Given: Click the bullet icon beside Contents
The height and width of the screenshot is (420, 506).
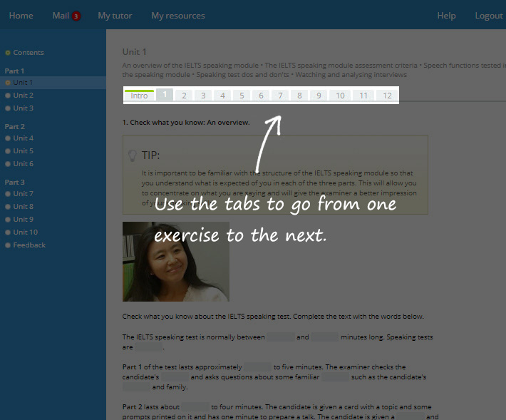Looking at the screenshot, I should point(8,53).
